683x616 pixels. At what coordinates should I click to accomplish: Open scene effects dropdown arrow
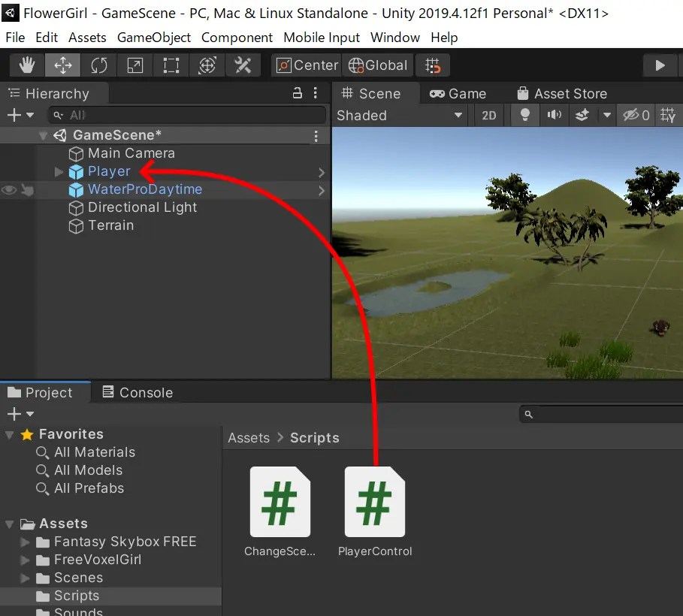click(x=607, y=116)
